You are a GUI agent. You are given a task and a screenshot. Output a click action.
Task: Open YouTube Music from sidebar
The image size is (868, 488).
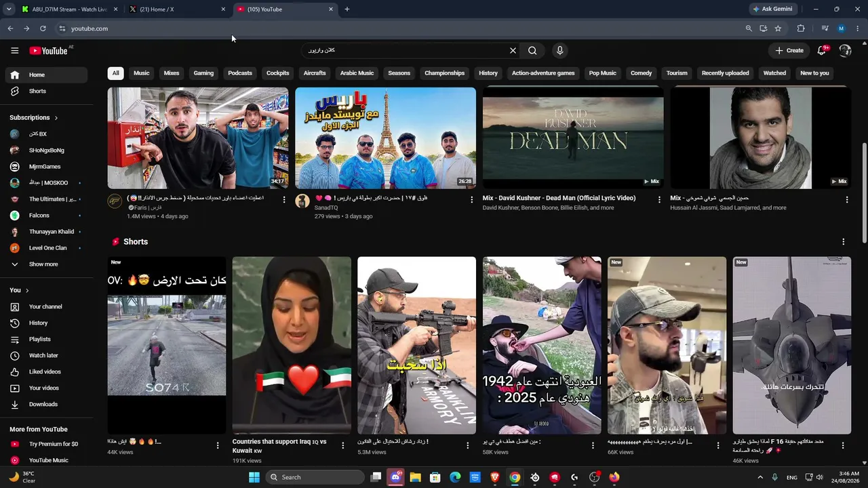[46, 460]
